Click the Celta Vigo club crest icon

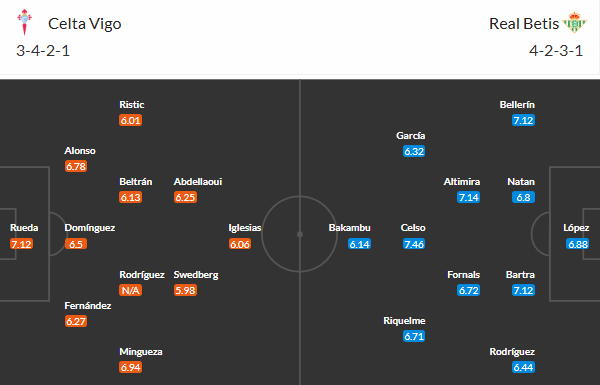tap(25, 22)
